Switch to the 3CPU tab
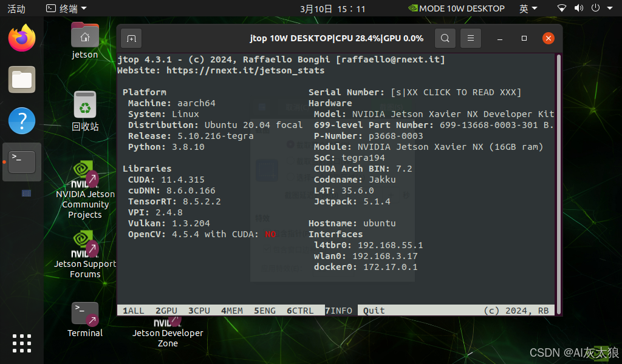This screenshot has height=364, width=622. [199, 311]
